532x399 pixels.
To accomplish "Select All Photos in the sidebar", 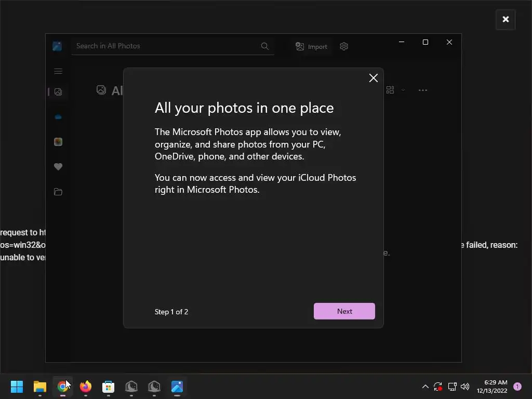I will pyautogui.click(x=58, y=91).
